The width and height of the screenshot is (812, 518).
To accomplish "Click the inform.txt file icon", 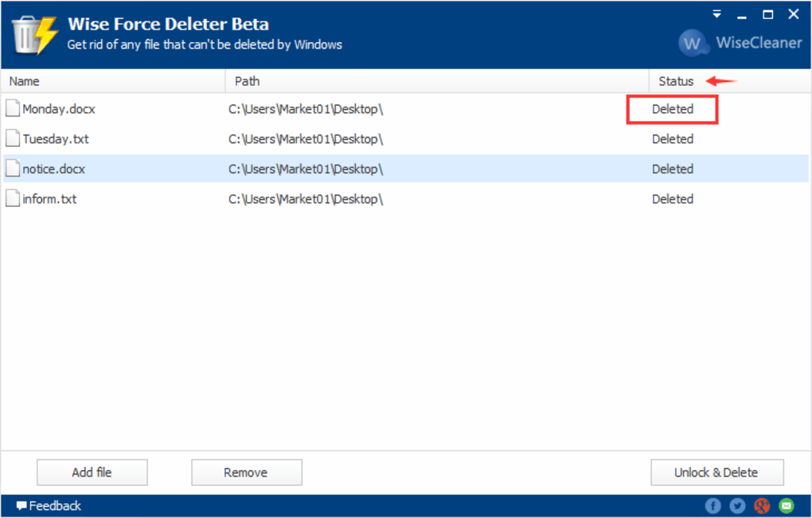I will point(13,199).
